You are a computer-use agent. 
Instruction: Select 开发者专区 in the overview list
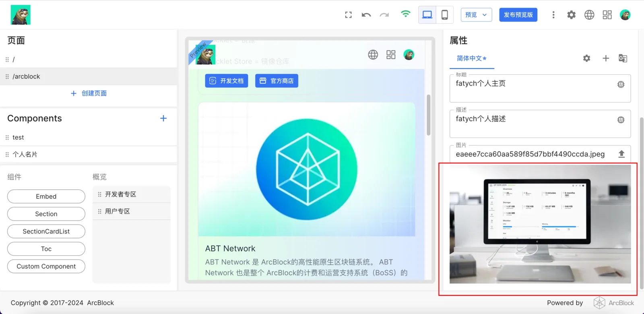(x=132, y=194)
